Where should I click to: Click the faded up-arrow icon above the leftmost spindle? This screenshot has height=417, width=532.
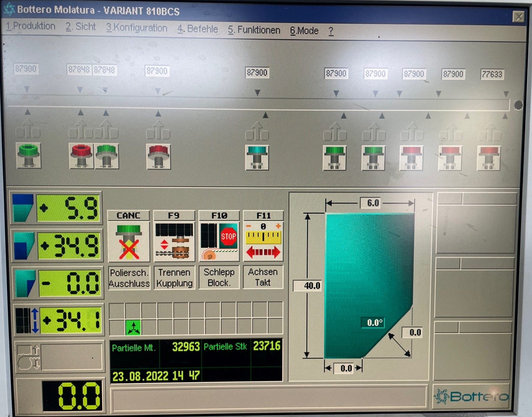tap(28, 129)
